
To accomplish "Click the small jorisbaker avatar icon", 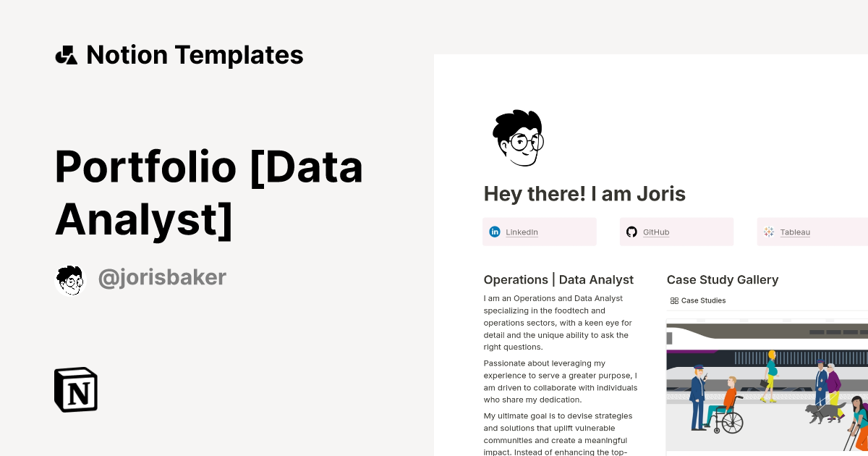I will [x=70, y=279].
